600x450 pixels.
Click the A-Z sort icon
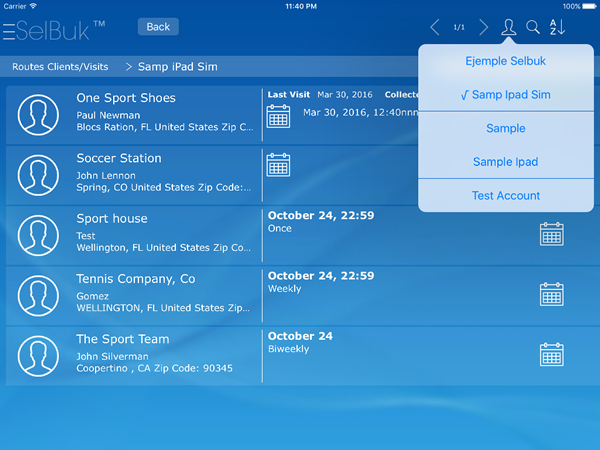[x=558, y=28]
